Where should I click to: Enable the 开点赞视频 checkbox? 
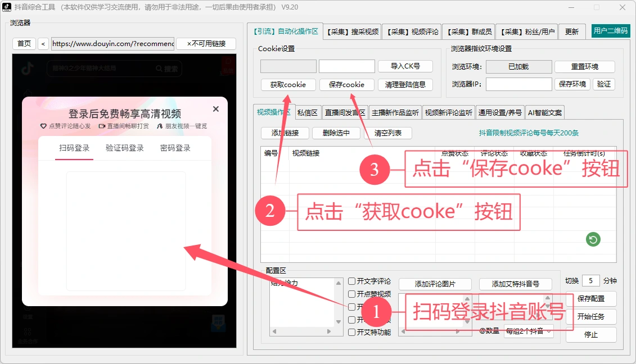(351, 294)
